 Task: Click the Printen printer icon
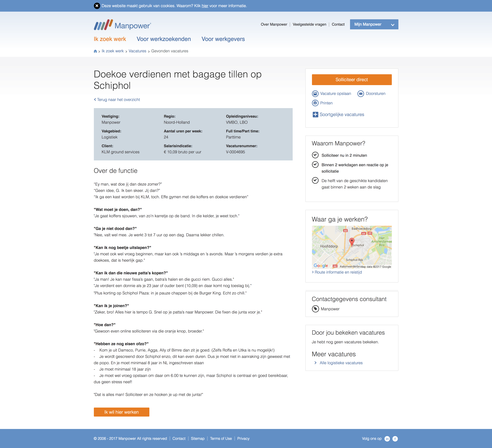(315, 103)
